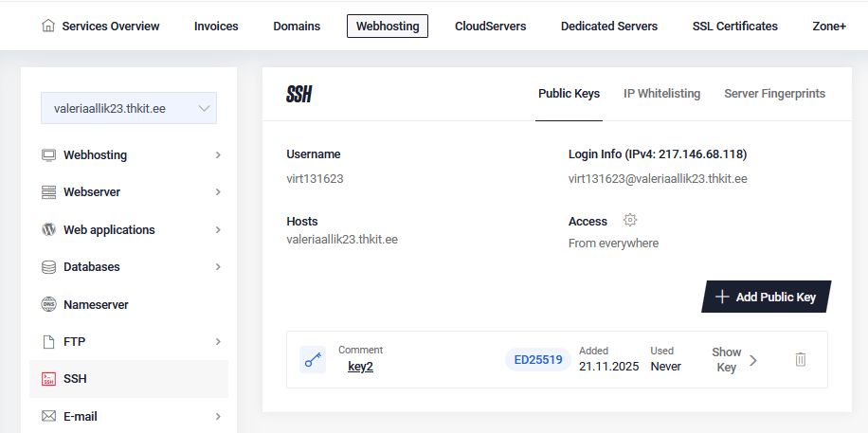Click the Nameserver DNS globe icon
The image size is (868, 433).
click(x=49, y=304)
